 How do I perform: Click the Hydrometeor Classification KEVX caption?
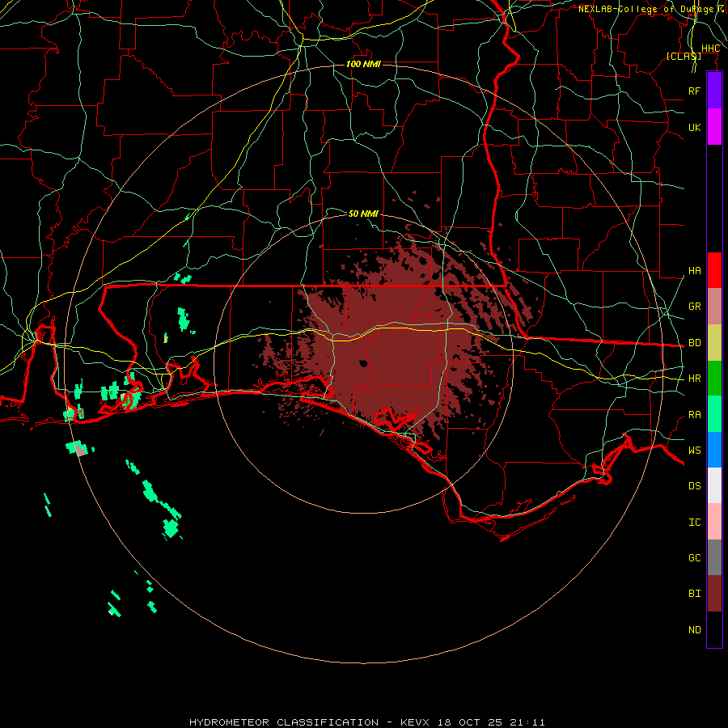point(366,722)
